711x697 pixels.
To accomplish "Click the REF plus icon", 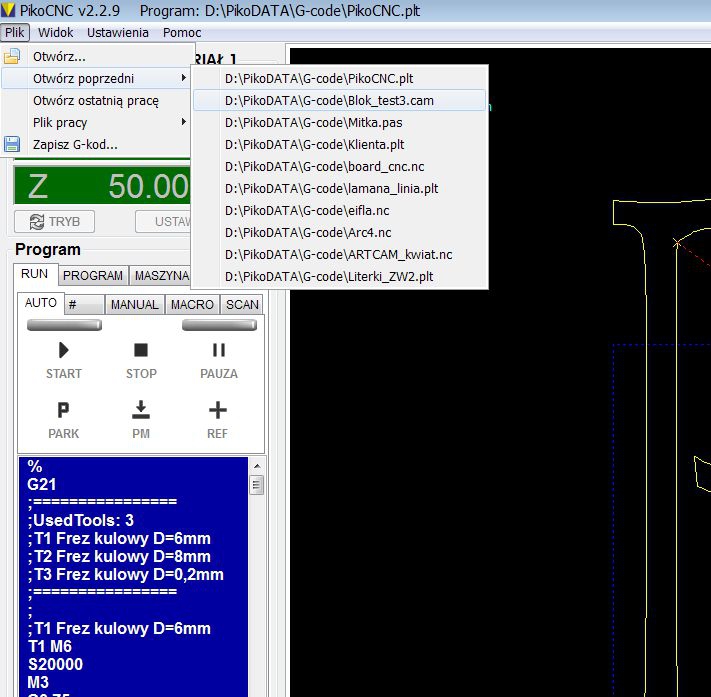I will pyautogui.click(x=218, y=410).
